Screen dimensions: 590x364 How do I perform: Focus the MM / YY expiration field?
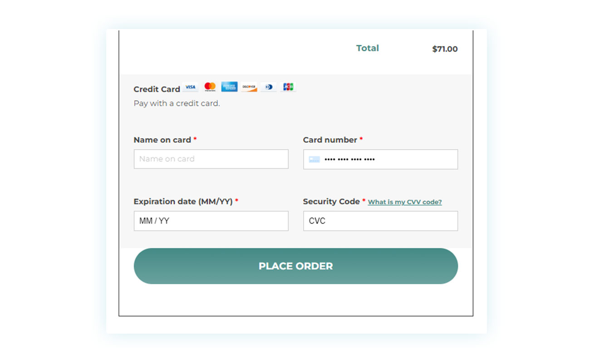pos(211,221)
